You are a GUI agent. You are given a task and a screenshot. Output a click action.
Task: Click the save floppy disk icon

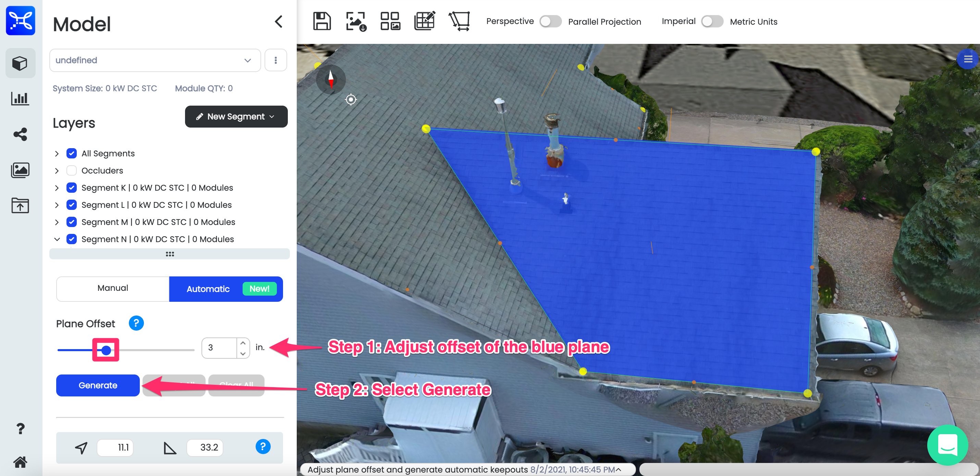(x=321, y=21)
